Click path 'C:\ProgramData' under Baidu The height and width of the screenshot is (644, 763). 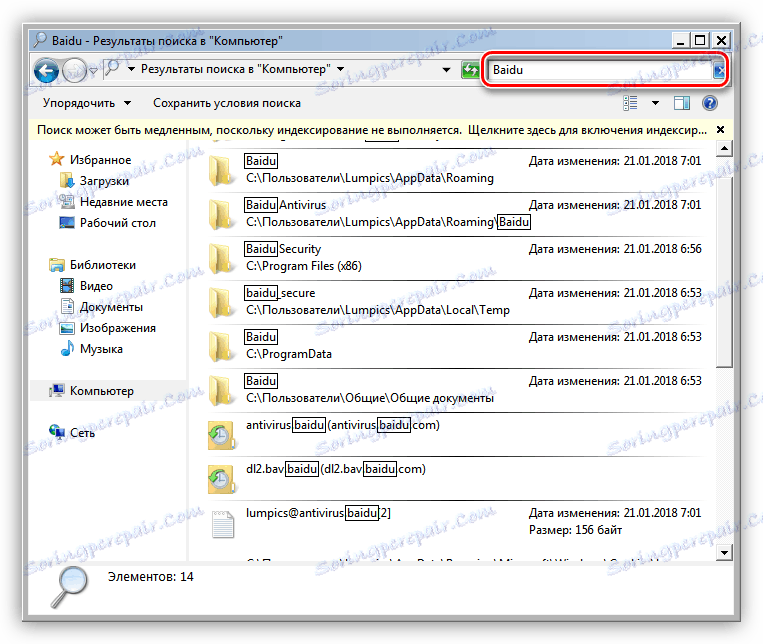(289, 354)
